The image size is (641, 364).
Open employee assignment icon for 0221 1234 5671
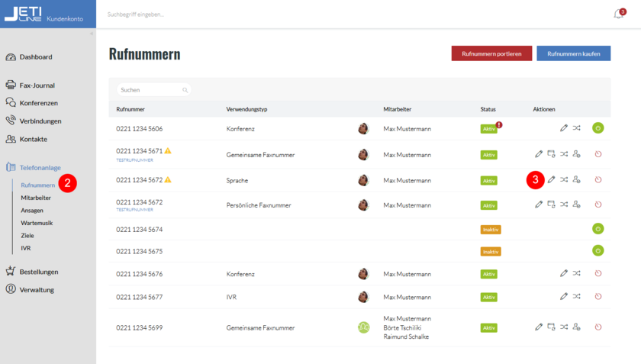577,154
